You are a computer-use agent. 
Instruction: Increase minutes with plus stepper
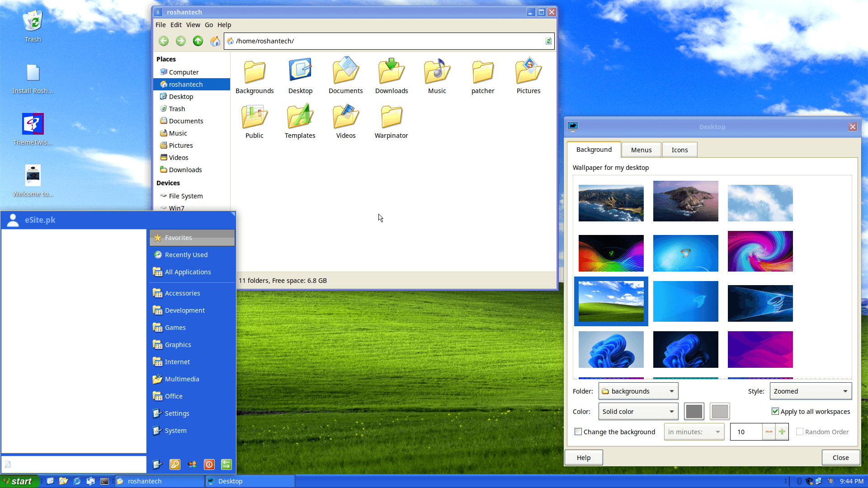point(782,432)
